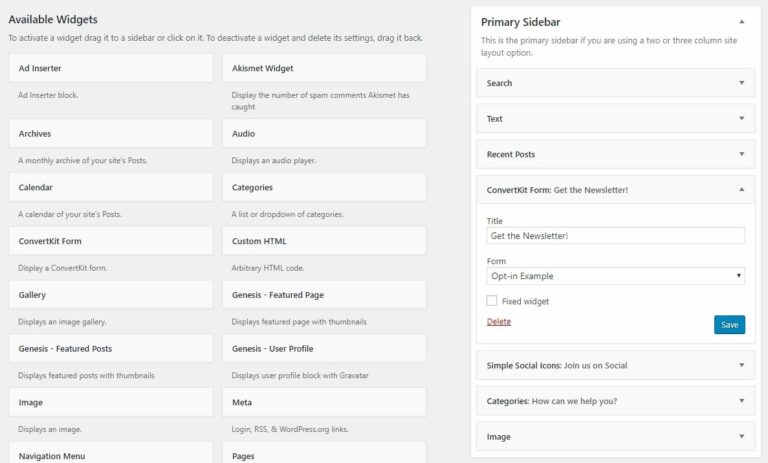
Task: Collapse the ConvertKit Form widget arrow
Action: 741,189
